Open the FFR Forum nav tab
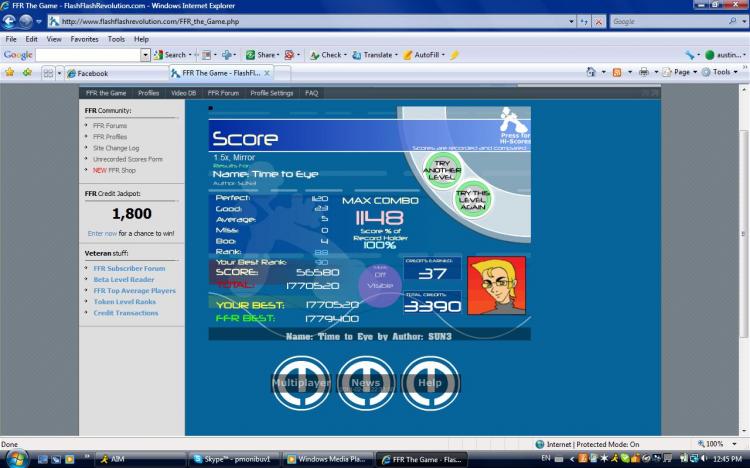The width and height of the screenshot is (750, 468). (x=223, y=93)
